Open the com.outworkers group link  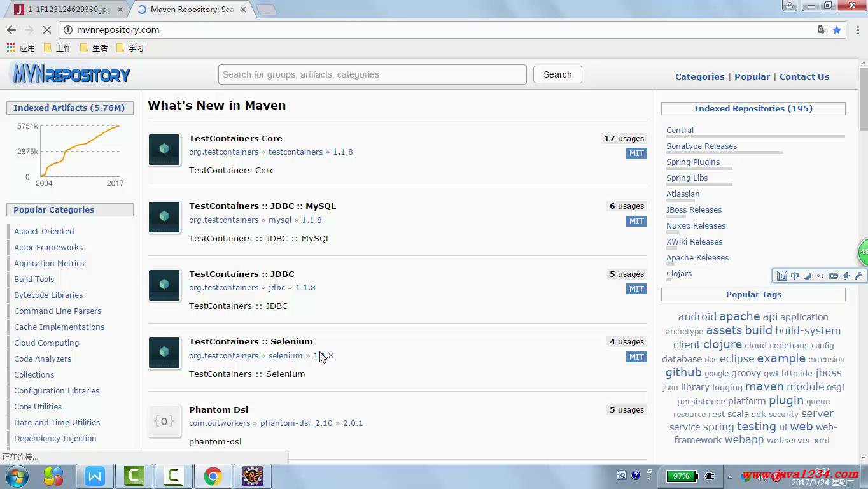[220, 423]
